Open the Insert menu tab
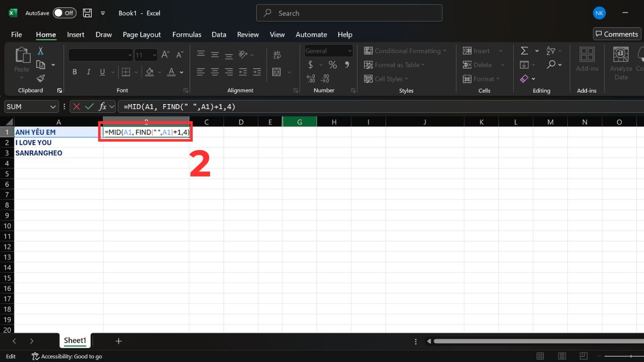644x362 pixels. pyautogui.click(x=76, y=34)
